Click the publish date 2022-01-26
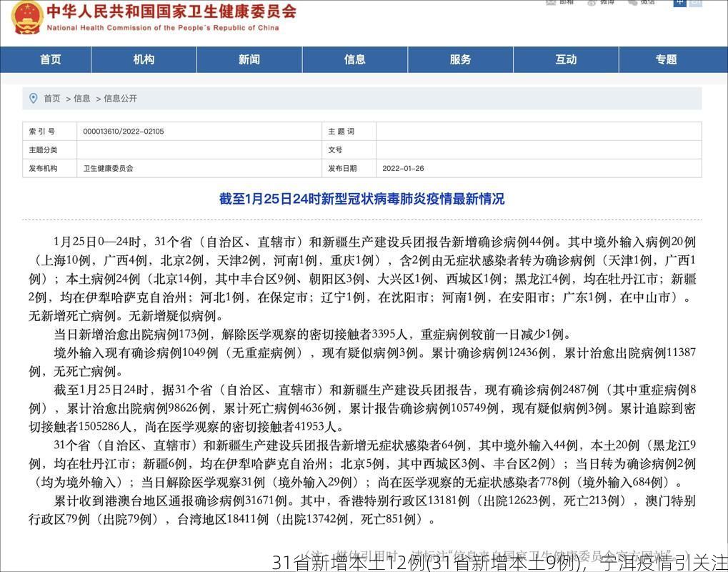Image resolution: width=728 pixels, height=572 pixels. tap(403, 169)
